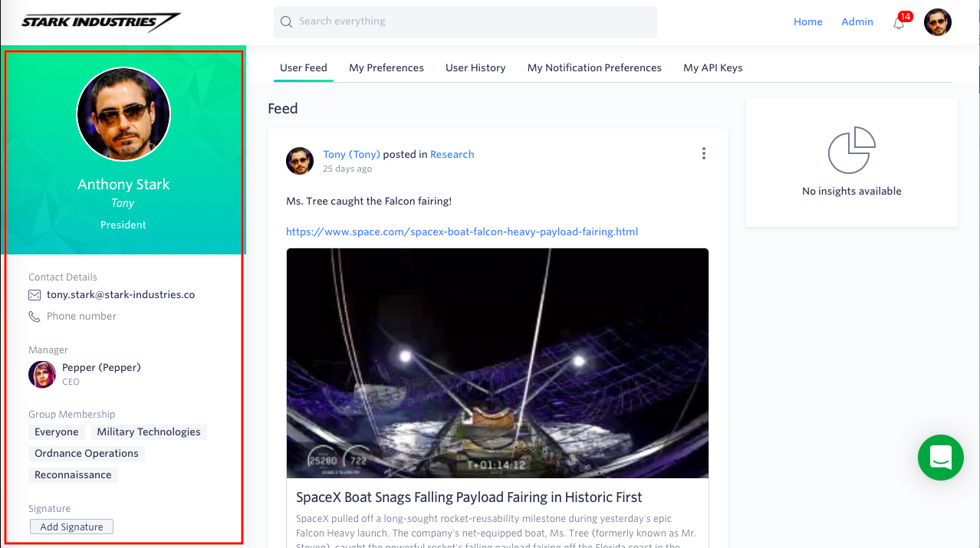Click 'Ms. Tree caught the Falcon fairing!' text
The height and width of the screenshot is (548, 980).
click(369, 202)
